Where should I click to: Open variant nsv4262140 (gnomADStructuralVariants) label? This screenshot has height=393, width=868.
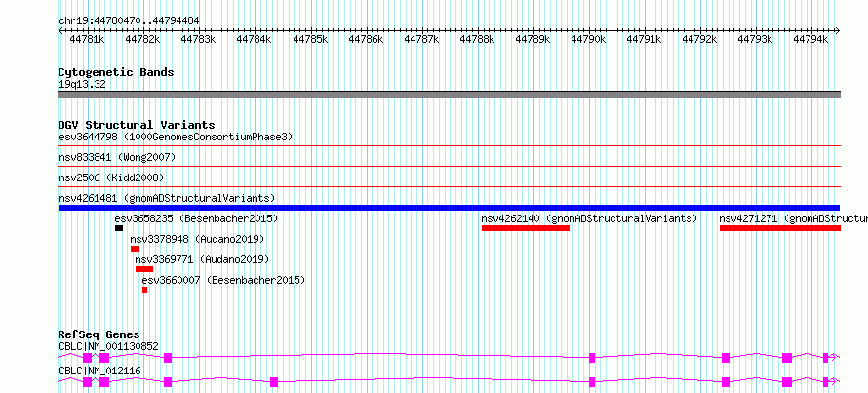pos(589,218)
